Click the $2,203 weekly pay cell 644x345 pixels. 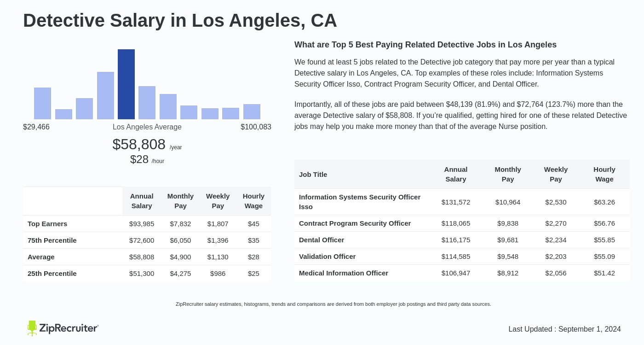tap(556, 257)
